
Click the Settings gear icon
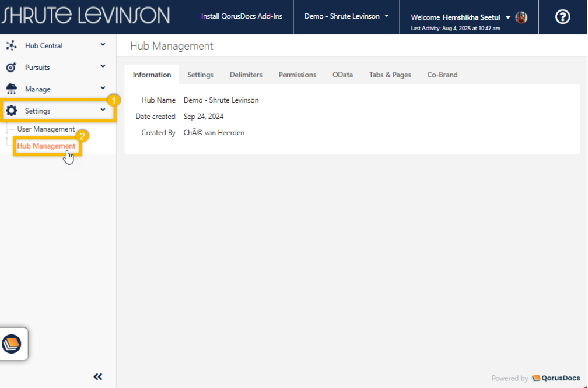click(11, 111)
